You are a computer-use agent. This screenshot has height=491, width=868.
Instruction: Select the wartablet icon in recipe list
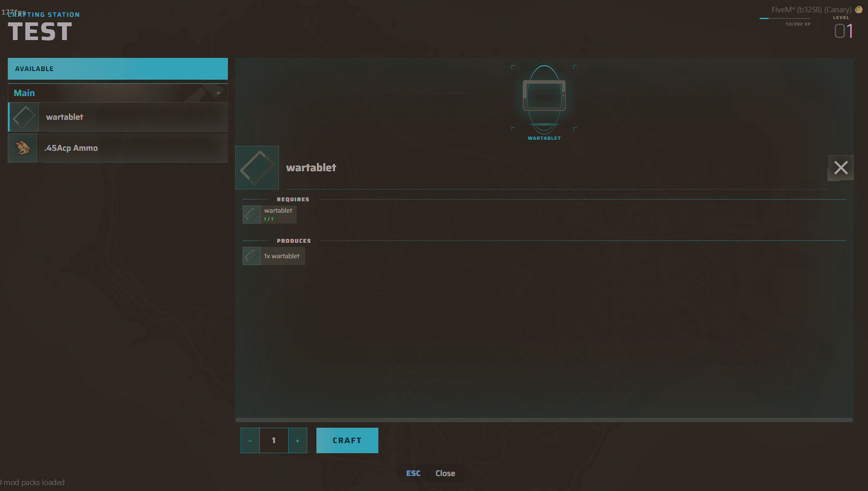pyautogui.click(x=24, y=117)
